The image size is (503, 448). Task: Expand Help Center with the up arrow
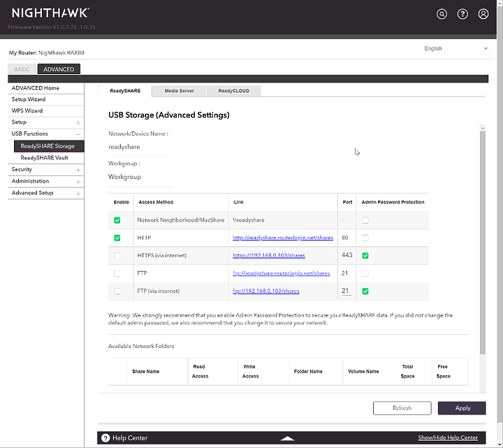point(287,438)
